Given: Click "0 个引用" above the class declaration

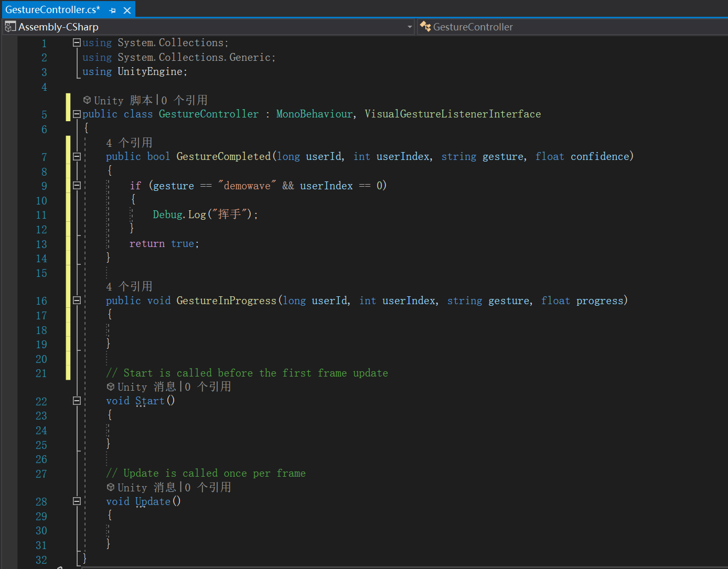Looking at the screenshot, I should (185, 100).
